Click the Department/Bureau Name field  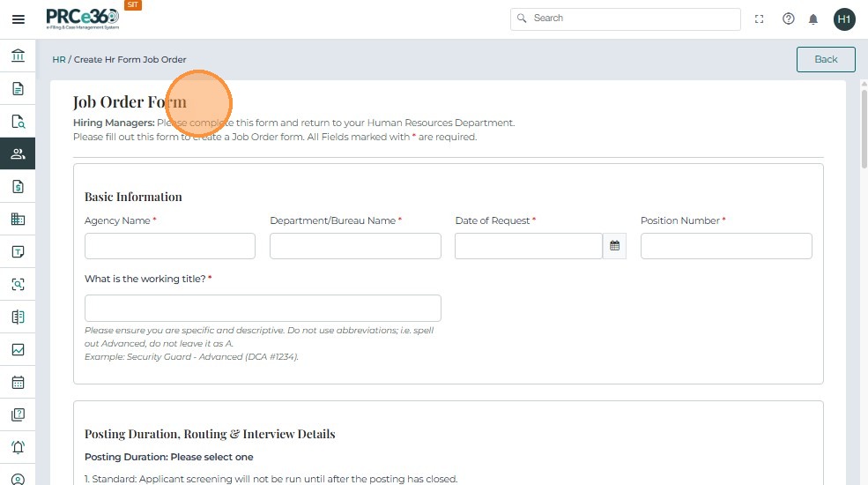355,246
